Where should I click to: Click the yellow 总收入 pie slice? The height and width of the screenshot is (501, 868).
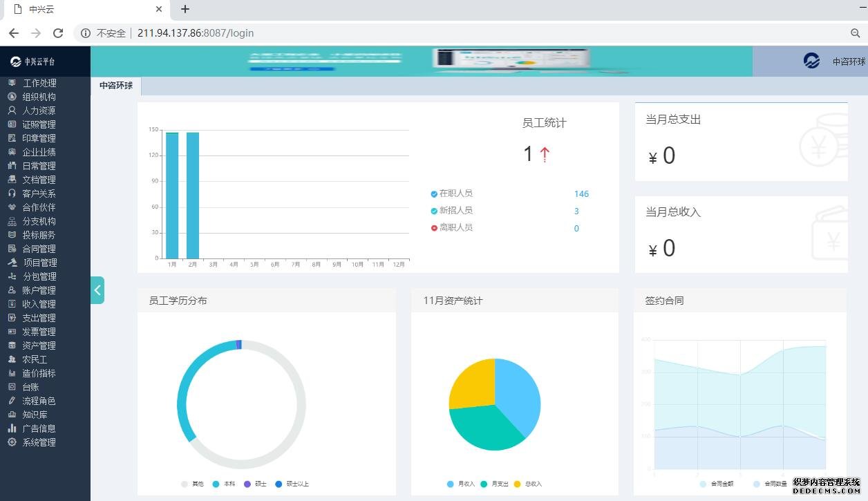point(471,386)
